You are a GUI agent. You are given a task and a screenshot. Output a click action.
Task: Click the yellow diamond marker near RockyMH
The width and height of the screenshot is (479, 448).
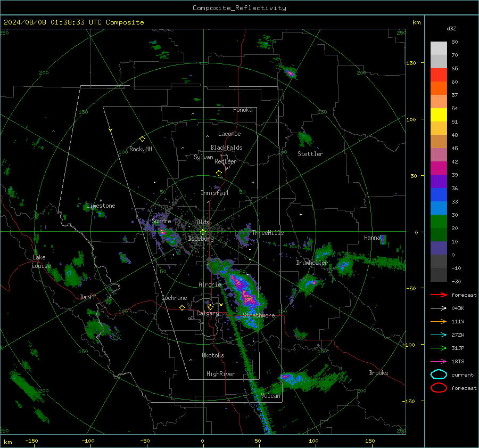tap(142, 139)
